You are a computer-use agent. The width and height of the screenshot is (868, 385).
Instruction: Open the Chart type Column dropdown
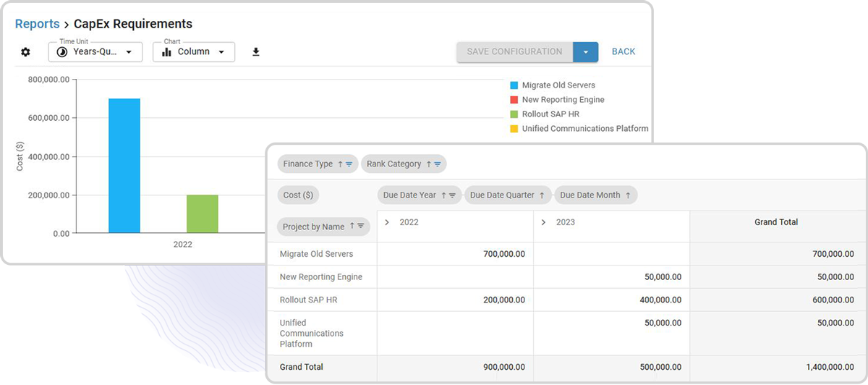pos(194,51)
